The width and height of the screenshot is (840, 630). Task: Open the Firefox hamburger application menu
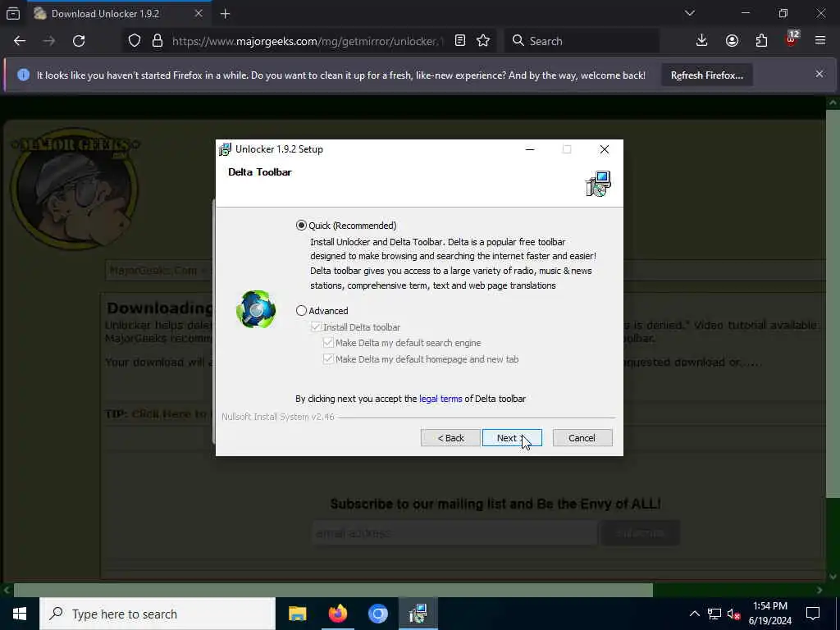point(820,41)
